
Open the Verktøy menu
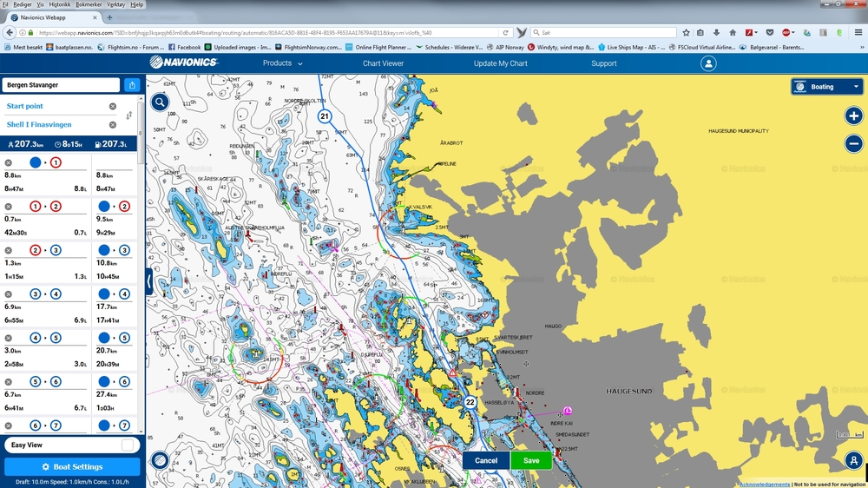(x=115, y=4)
